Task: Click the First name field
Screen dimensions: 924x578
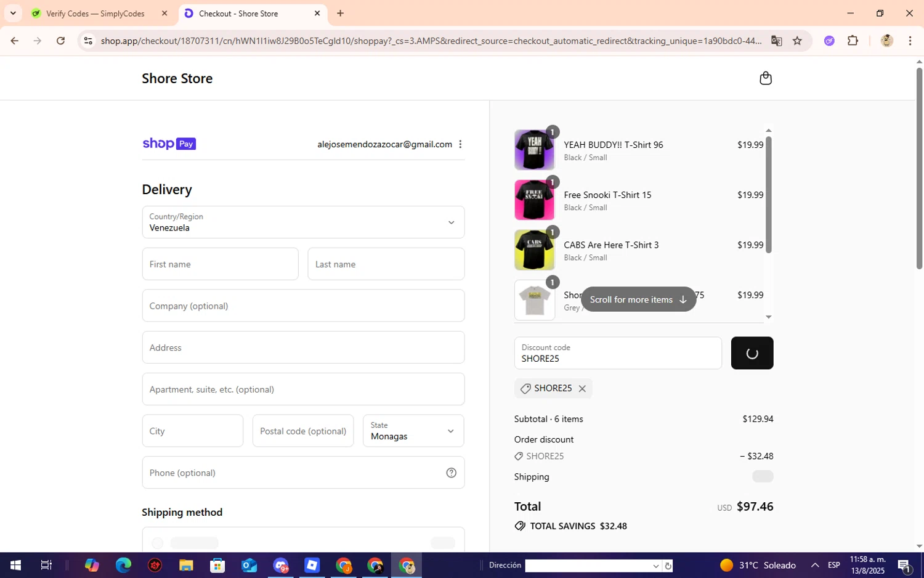Action: point(221,264)
